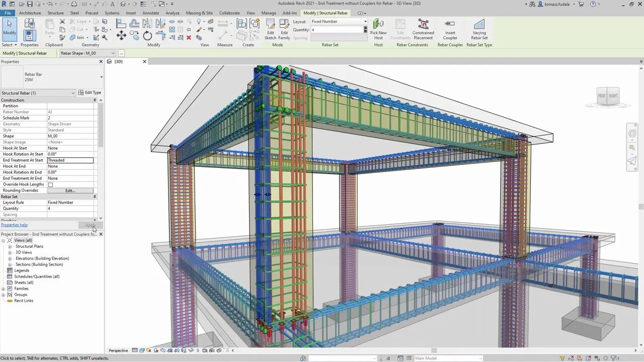The width and height of the screenshot is (644, 362).
Task: Open the Structure ribbon tab
Action: click(55, 13)
